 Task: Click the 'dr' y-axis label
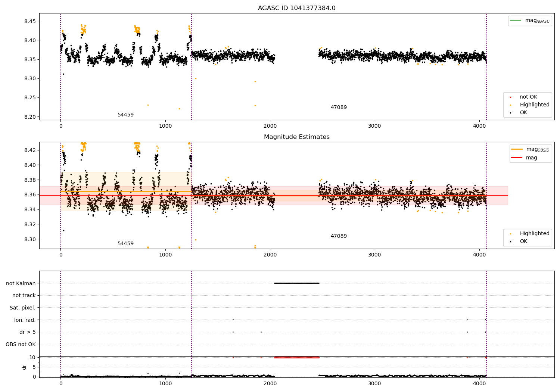(24, 367)
